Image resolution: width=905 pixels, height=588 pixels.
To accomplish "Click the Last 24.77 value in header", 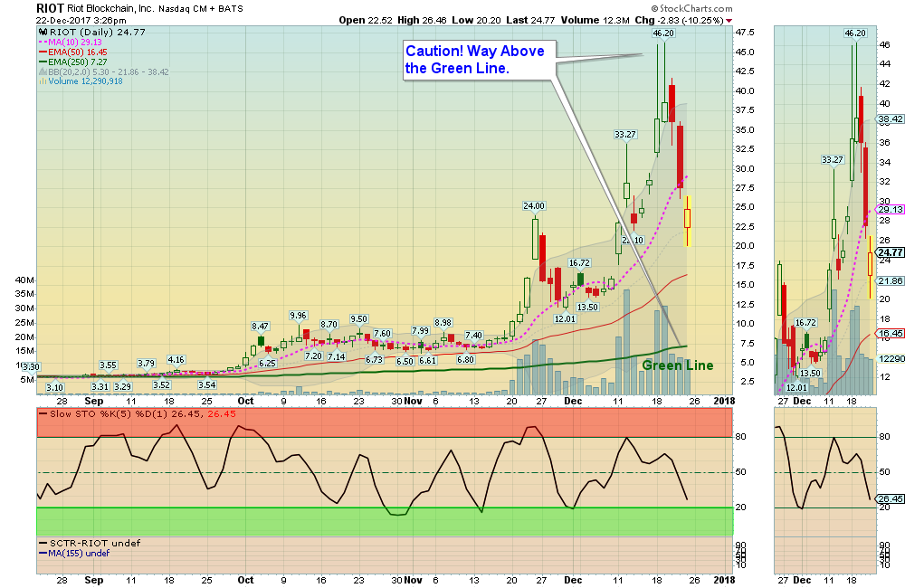I will point(530,20).
